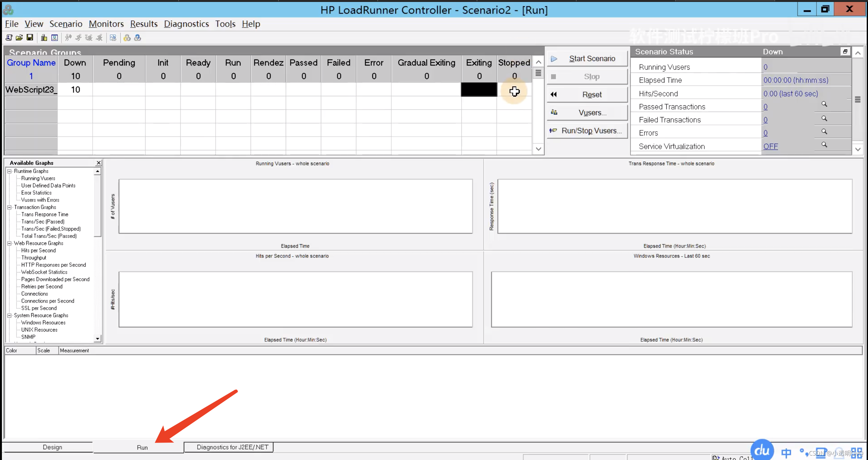Collapse the Transaction Graphs tree node
This screenshot has height=460, width=868.
9,208
